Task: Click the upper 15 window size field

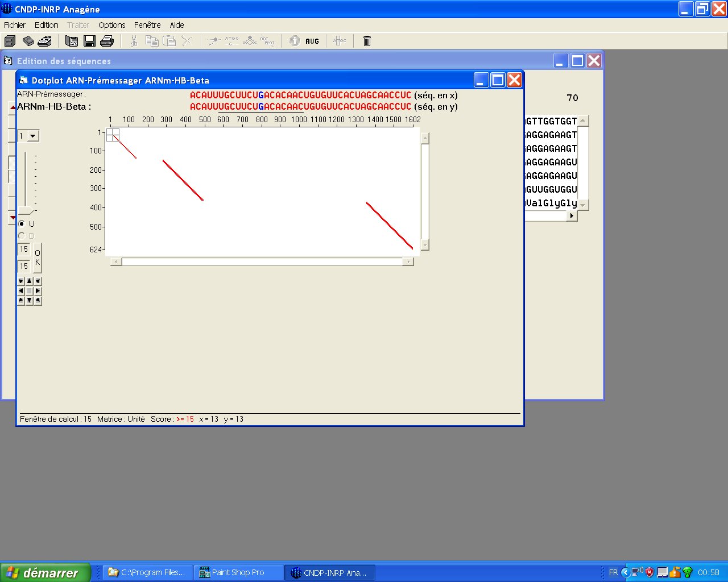Action: pyautogui.click(x=24, y=250)
